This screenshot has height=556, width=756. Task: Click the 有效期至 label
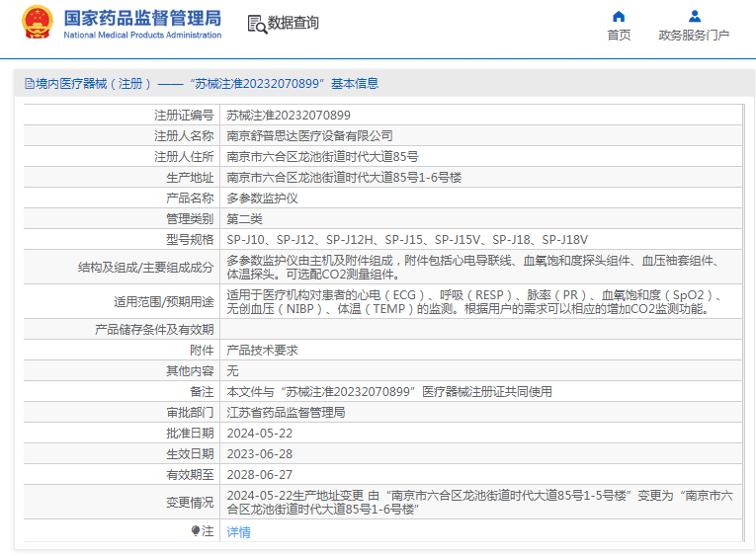[x=190, y=474]
